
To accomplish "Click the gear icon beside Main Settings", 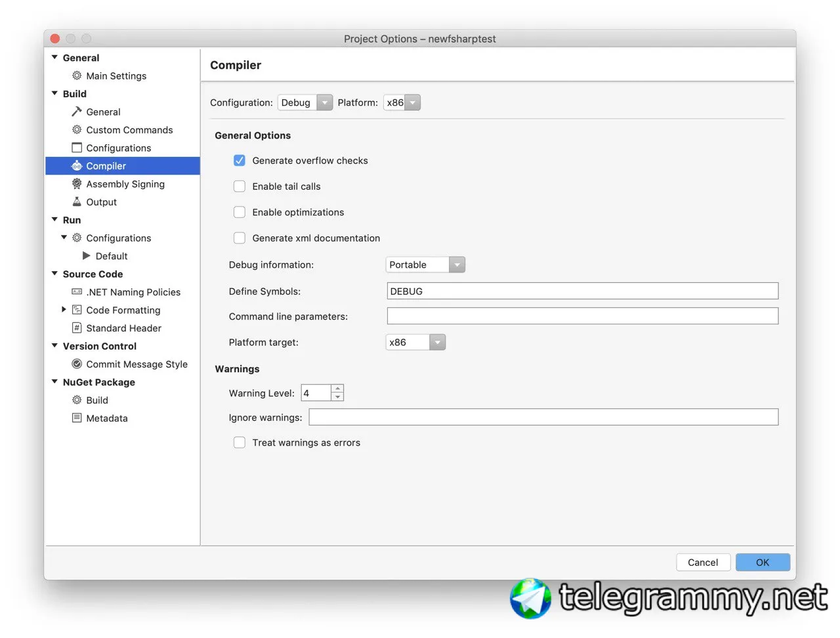I will pos(77,75).
